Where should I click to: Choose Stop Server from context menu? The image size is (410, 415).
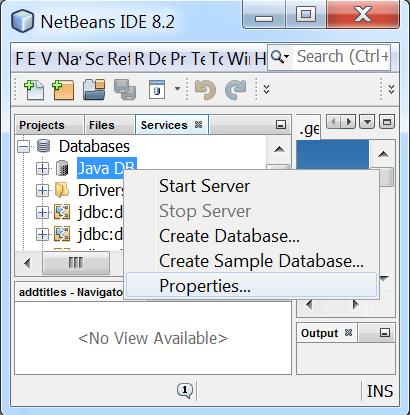coord(251,211)
